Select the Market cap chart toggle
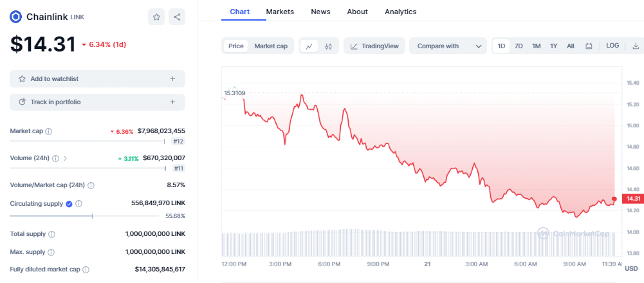This screenshot has width=644, height=283. [x=271, y=46]
